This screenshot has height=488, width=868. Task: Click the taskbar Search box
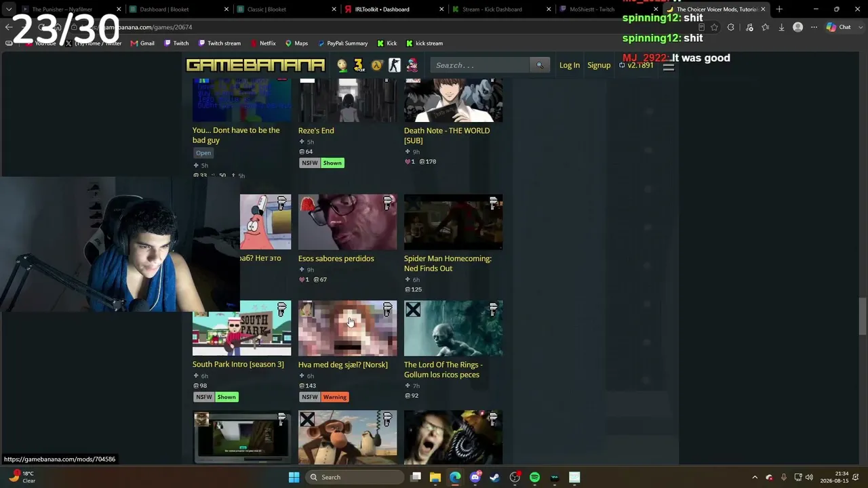pos(353,477)
